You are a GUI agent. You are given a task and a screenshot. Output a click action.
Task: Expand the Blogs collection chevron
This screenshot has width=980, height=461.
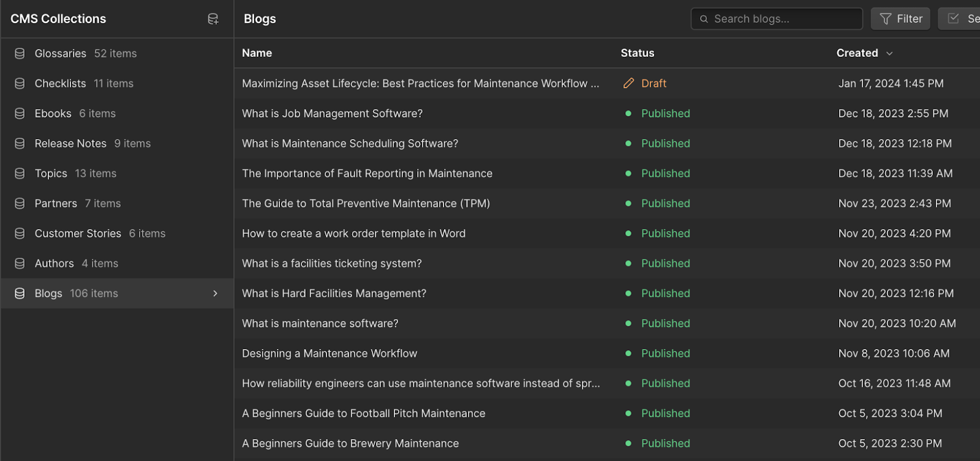click(215, 293)
